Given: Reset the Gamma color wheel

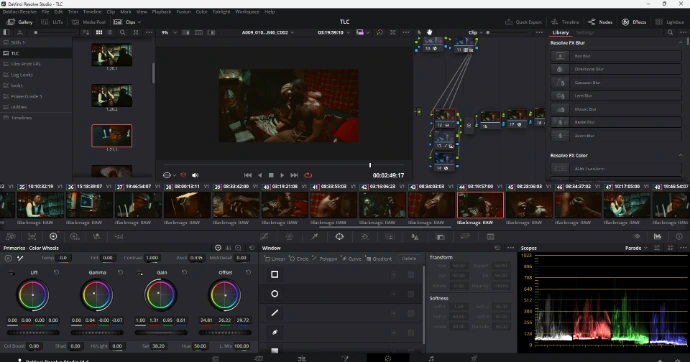Looking at the screenshot, I should (x=121, y=273).
